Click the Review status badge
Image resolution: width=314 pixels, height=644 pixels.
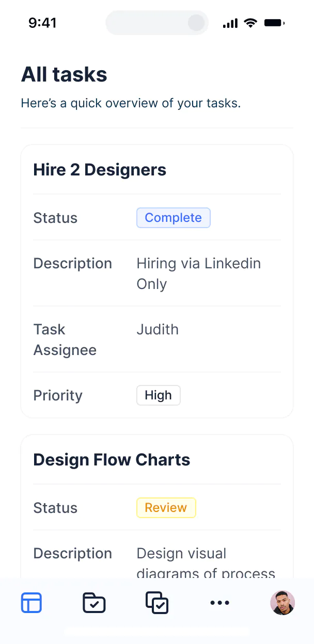[x=166, y=507]
